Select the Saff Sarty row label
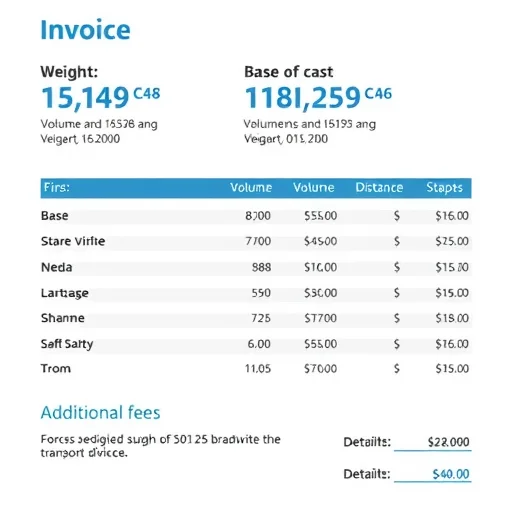512x512 pixels. click(67, 344)
